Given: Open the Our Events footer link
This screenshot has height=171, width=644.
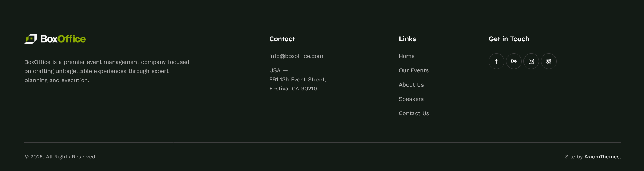Looking at the screenshot, I should (414, 70).
